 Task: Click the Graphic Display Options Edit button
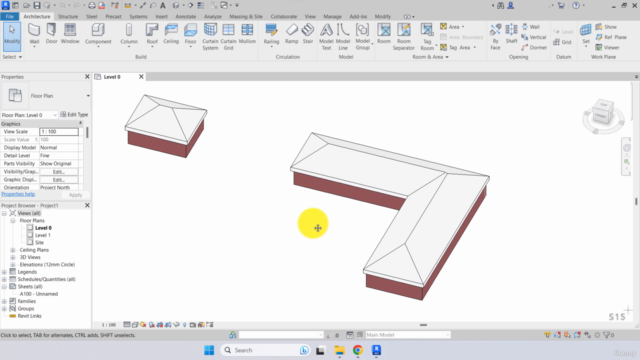(59, 180)
